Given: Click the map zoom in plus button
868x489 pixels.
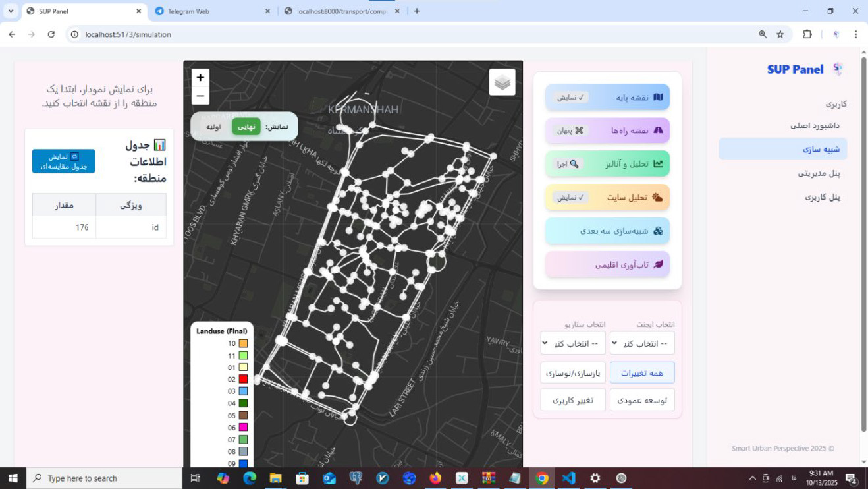Looking at the screenshot, I should point(200,78).
